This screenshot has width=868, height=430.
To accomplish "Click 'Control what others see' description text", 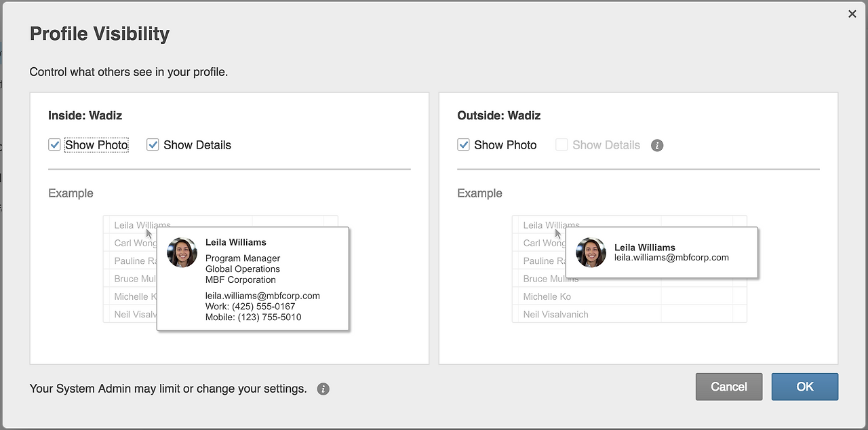I will [x=129, y=72].
